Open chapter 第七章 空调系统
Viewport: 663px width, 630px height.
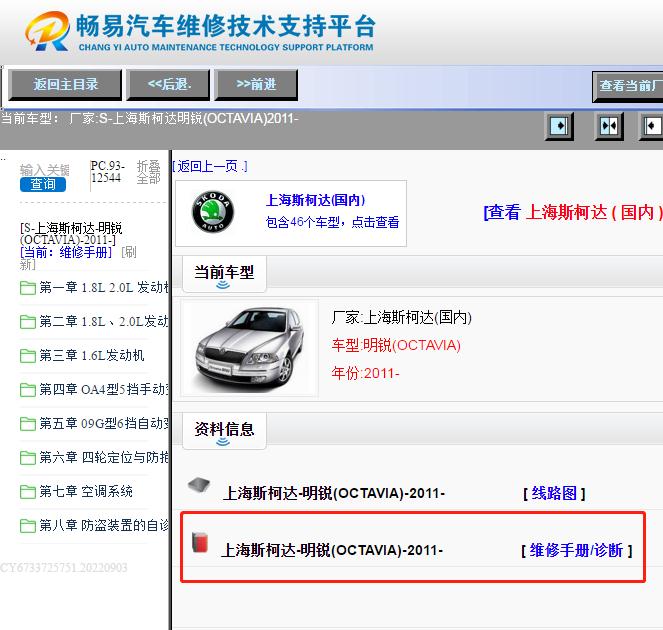coord(86,491)
